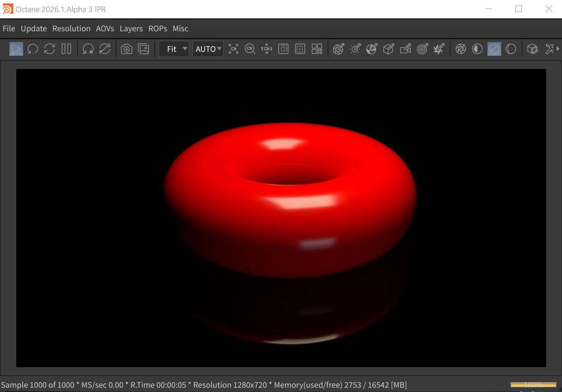Click the camera snapshot icon
This screenshot has height=392, width=562.
pyautogui.click(x=126, y=49)
